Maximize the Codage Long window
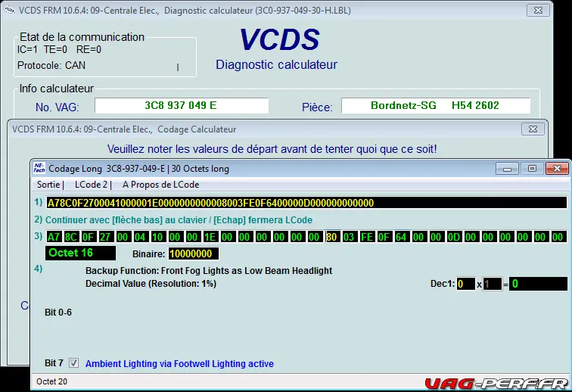 coord(532,168)
